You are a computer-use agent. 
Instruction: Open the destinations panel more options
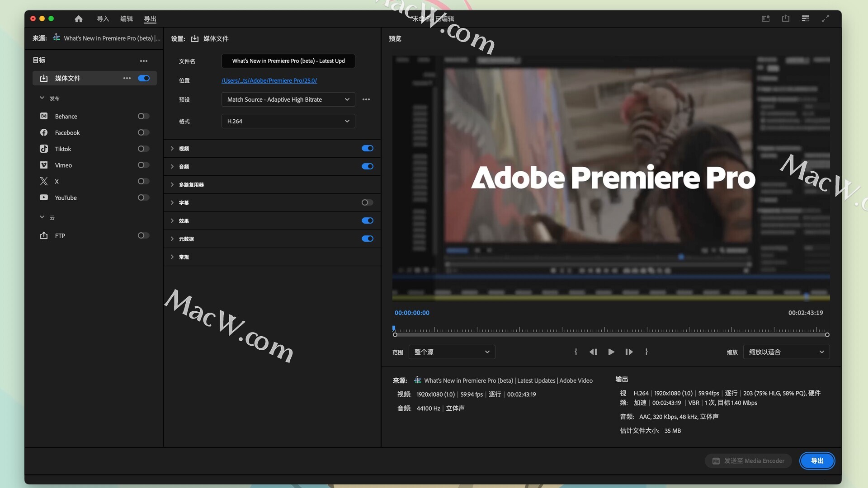[144, 61]
